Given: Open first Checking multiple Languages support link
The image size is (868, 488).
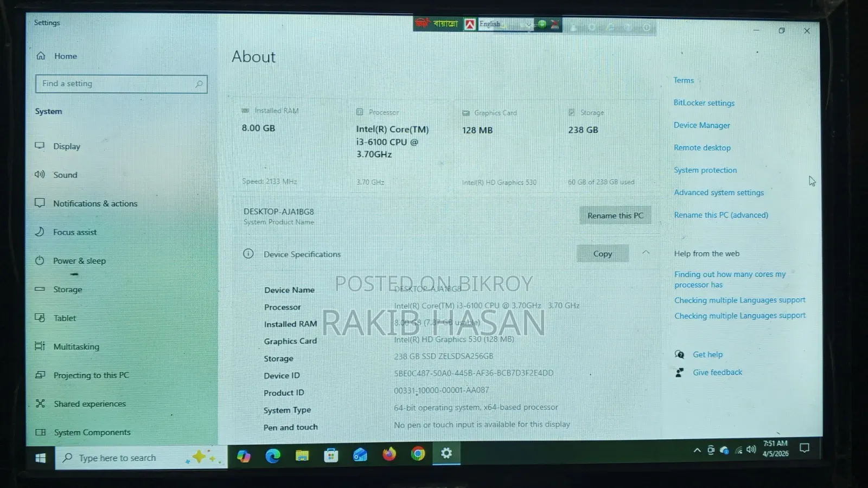Looking at the screenshot, I should 740,300.
